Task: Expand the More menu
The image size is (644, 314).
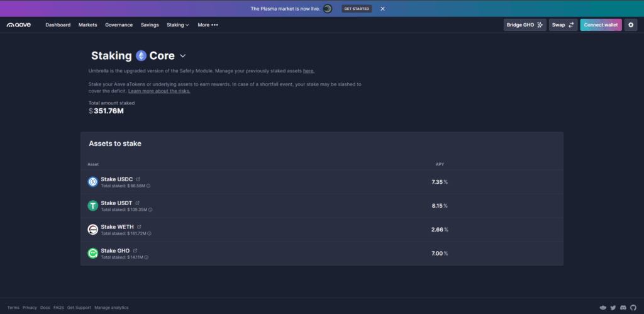Action: (208, 25)
